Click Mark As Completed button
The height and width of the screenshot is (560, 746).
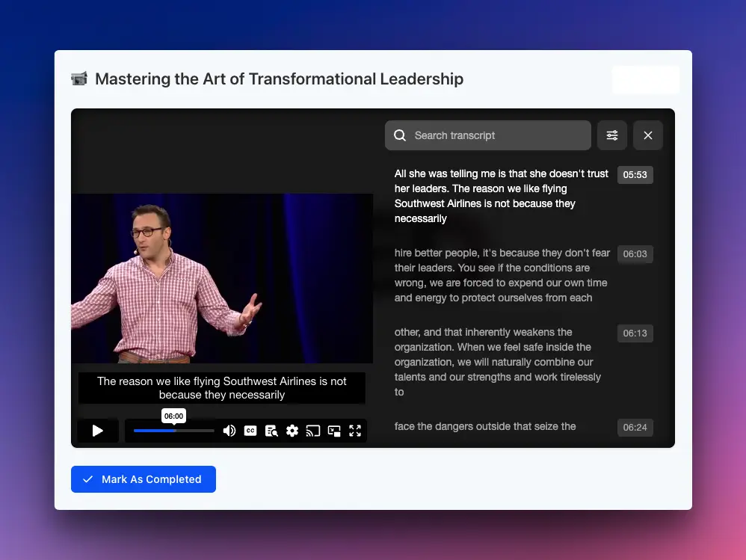pos(144,479)
